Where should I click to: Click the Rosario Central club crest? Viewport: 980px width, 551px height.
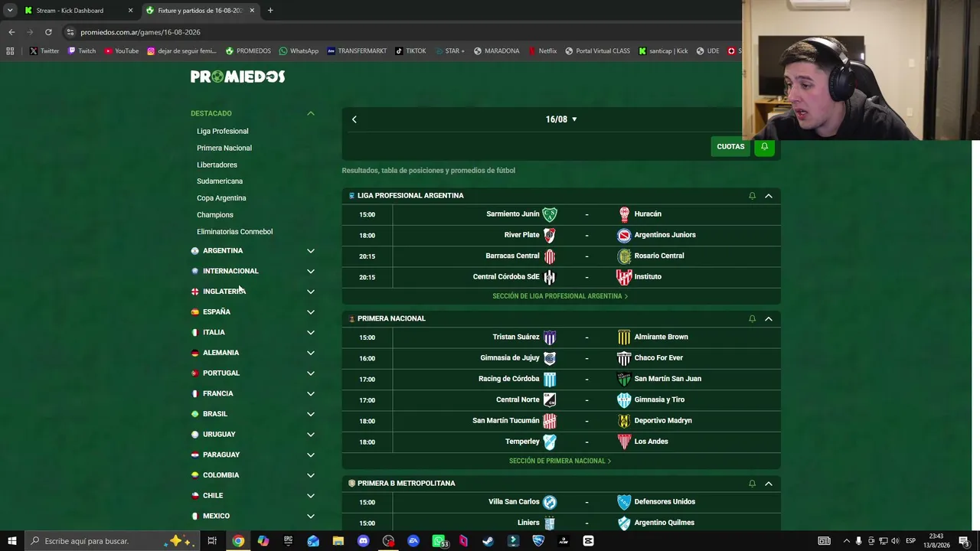pyautogui.click(x=624, y=256)
